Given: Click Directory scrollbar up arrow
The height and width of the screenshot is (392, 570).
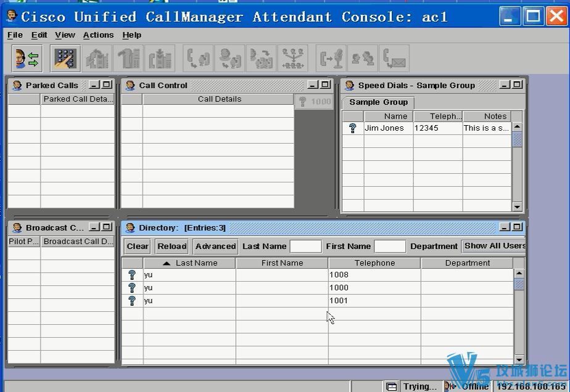Looking at the screenshot, I should coord(519,273).
